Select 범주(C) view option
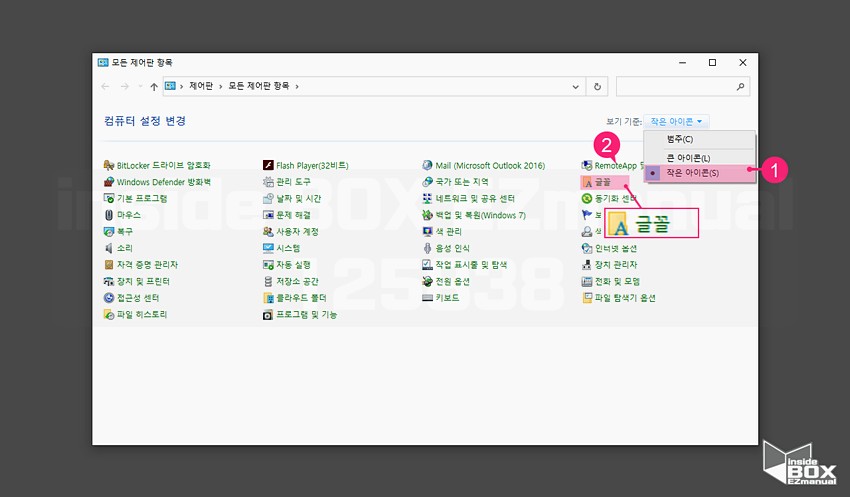This screenshot has height=497, width=850. (699, 139)
